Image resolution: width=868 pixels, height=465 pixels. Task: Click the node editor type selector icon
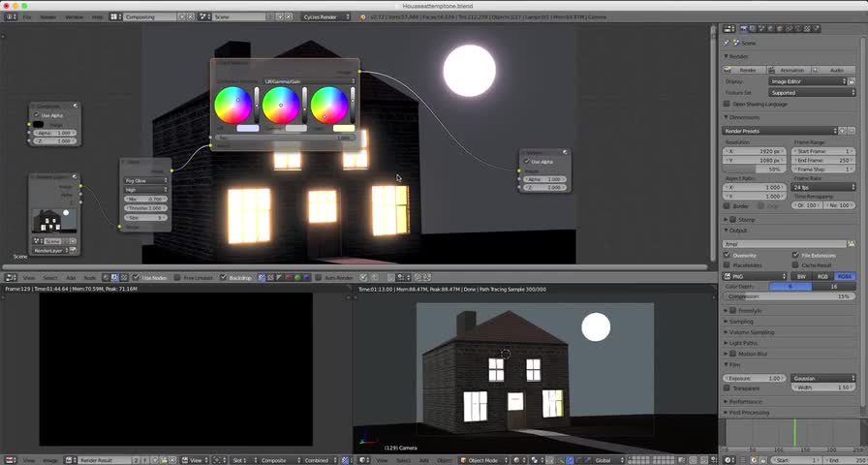pos(10,277)
